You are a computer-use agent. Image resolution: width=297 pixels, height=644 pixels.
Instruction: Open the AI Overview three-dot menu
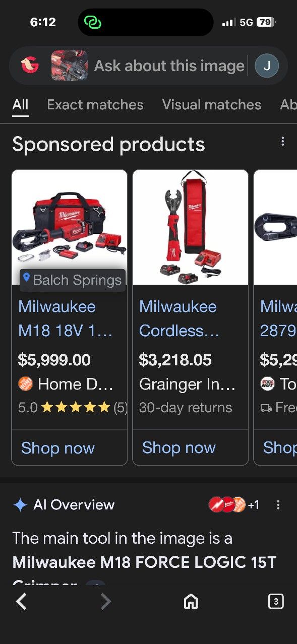point(278,504)
